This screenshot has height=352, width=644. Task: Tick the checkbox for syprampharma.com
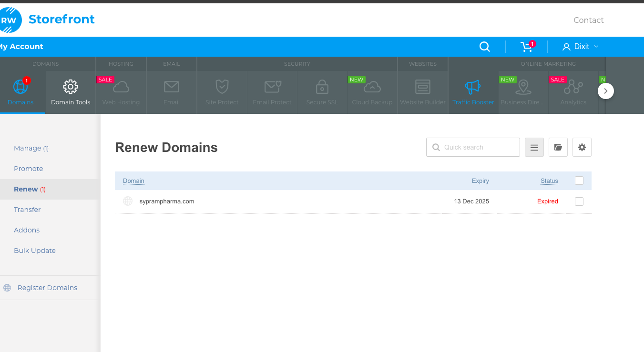point(579,201)
